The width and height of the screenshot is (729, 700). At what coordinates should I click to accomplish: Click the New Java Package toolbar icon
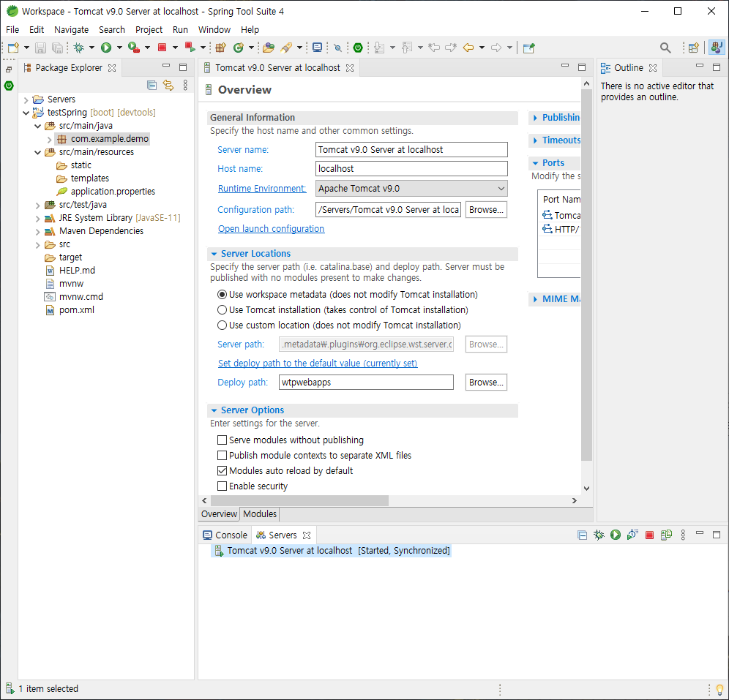click(220, 48)
